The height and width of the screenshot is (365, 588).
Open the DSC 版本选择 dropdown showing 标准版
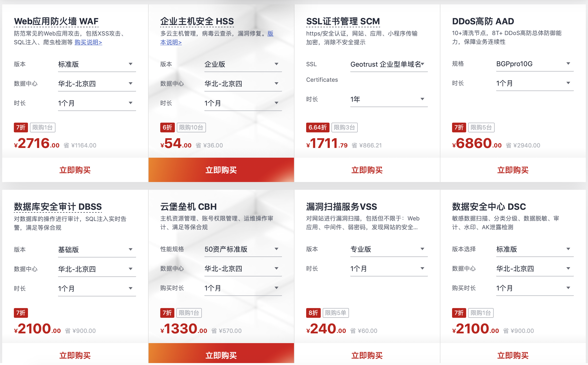535,249
